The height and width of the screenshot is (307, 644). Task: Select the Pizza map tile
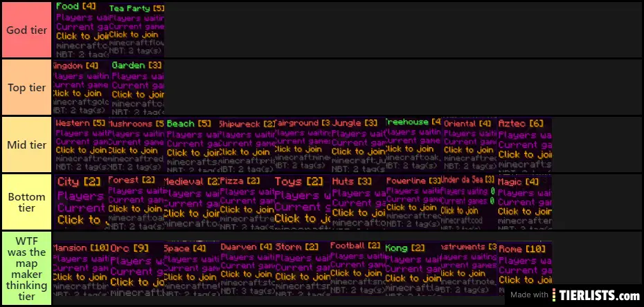click(x=247, y=201)
